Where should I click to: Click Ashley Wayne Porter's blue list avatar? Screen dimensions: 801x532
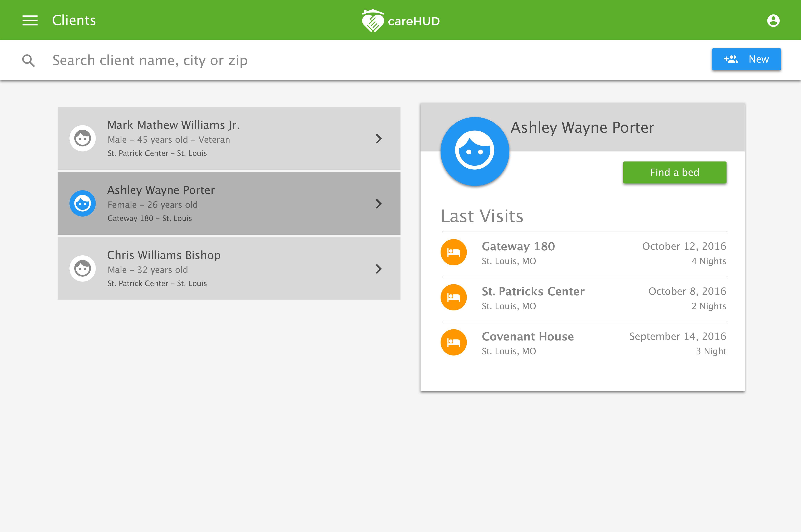pyautogui.click(x=82, y=204)
